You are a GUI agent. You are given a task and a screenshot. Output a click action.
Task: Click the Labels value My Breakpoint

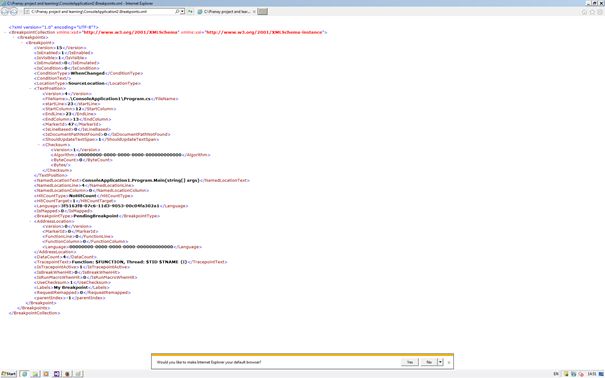click(71, 287)
